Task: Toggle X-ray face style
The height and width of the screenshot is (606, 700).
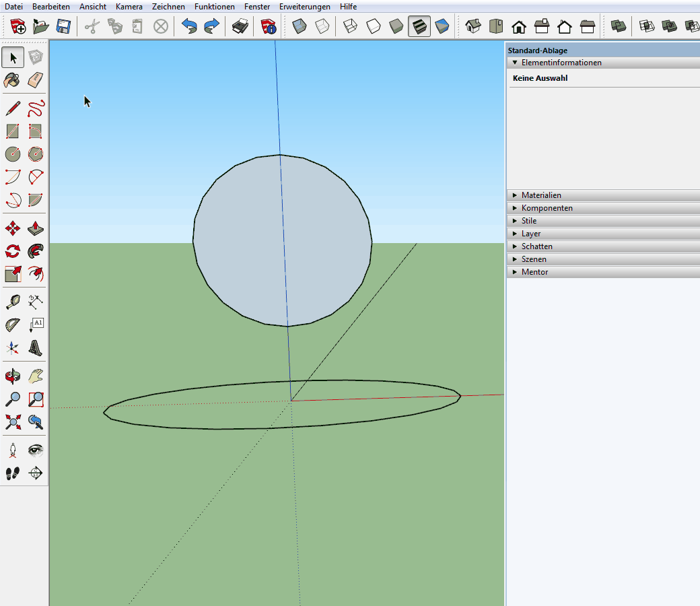Action: point(300,26)
